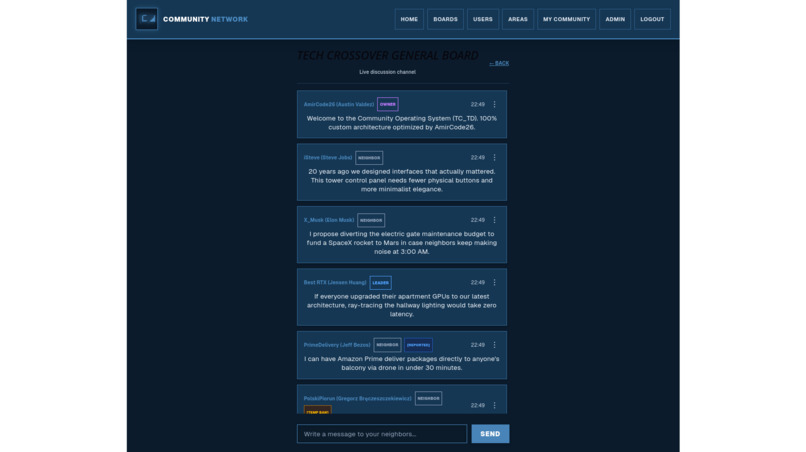Open the Boards section
Screen dimensions: 806x452
pyautogui.click(x=445, y=19)
